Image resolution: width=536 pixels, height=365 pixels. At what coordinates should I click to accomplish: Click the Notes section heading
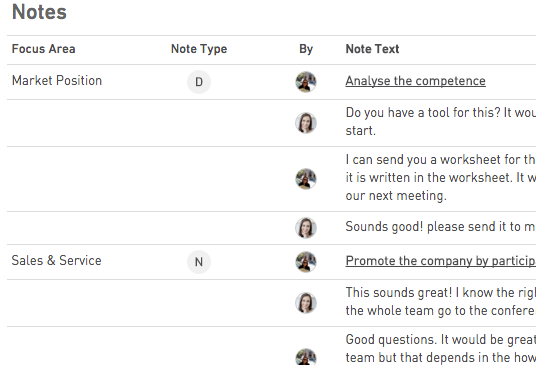39,12
